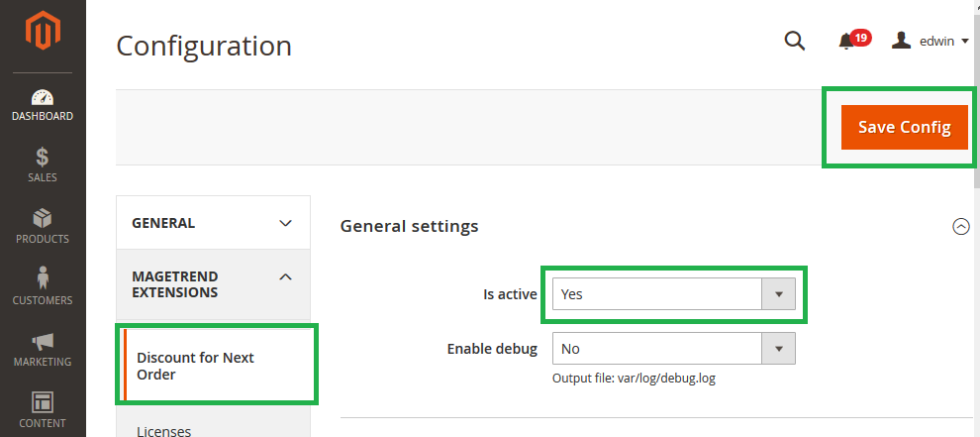980x437 pixels.
Task: Click the search magnifier icon
Action: pos(794,41)
